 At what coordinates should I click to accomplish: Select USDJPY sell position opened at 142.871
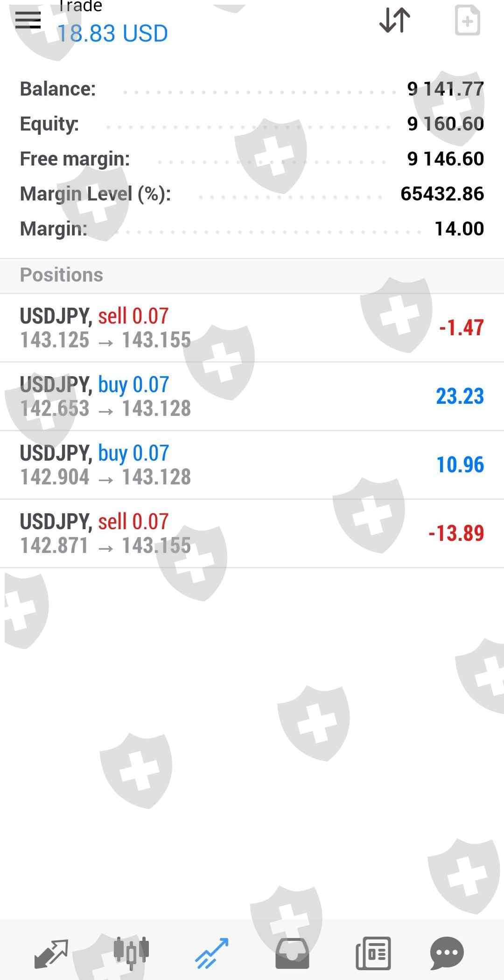(252, 533)
